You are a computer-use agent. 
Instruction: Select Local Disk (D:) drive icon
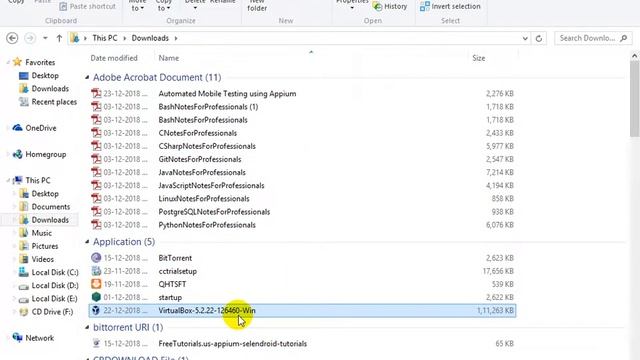pos(24,286)
